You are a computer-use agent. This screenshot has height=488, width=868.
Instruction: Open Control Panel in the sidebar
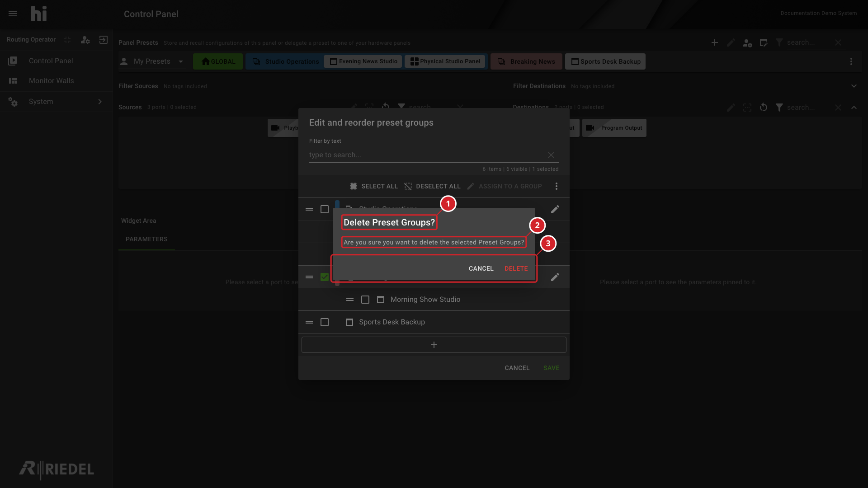[56, 61]
